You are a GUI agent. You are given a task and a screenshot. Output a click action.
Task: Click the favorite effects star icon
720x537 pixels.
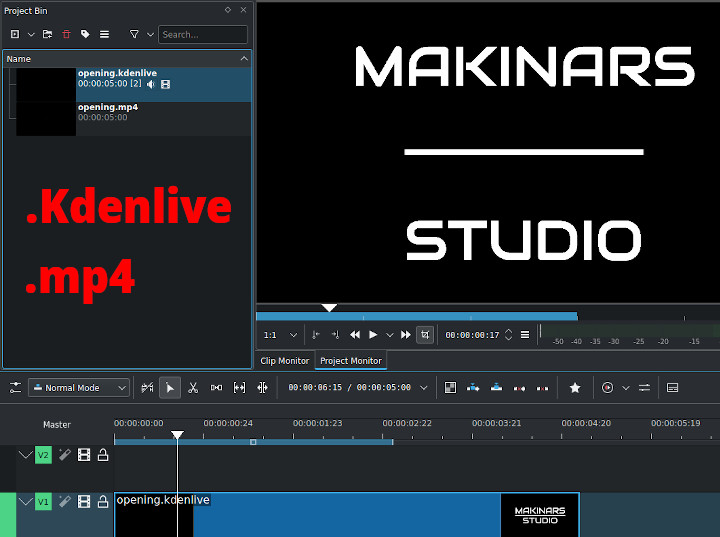pos(574,388)
